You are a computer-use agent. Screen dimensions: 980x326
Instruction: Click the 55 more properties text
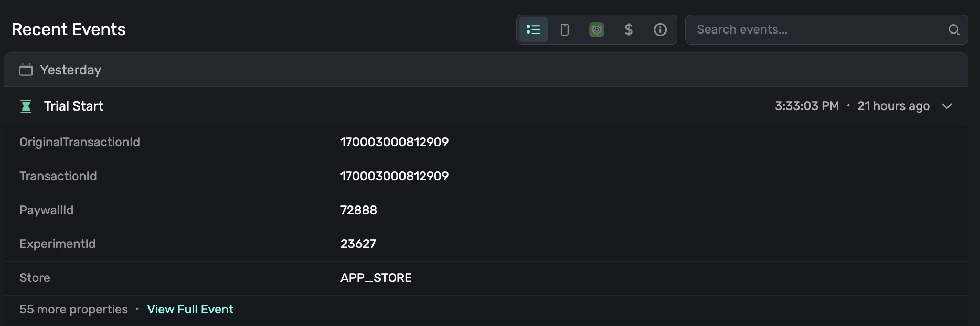[x=73, y=309]
